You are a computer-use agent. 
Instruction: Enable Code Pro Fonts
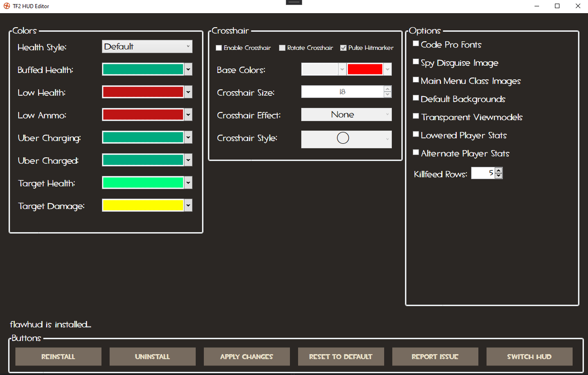point(415,43)
